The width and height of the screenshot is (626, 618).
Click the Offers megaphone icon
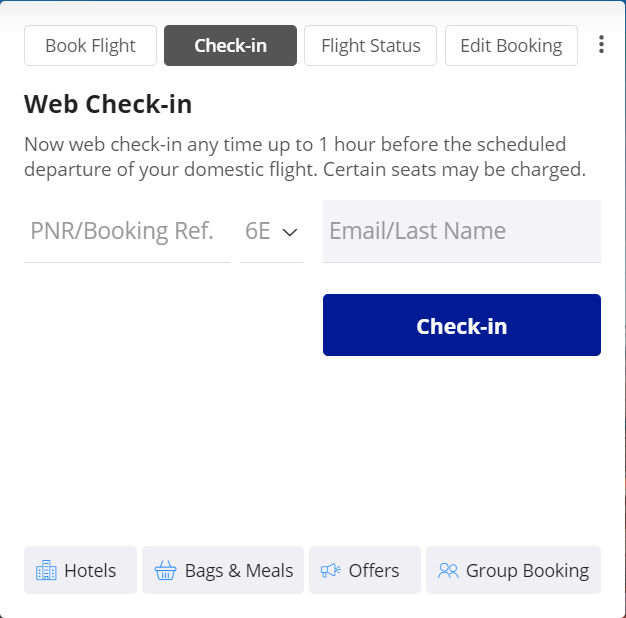(x=330, y=571)
